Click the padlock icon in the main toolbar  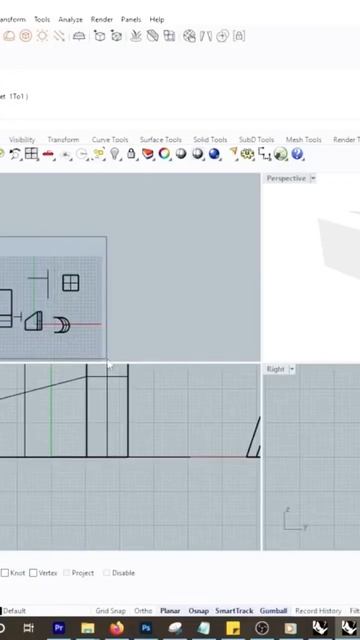131,154
